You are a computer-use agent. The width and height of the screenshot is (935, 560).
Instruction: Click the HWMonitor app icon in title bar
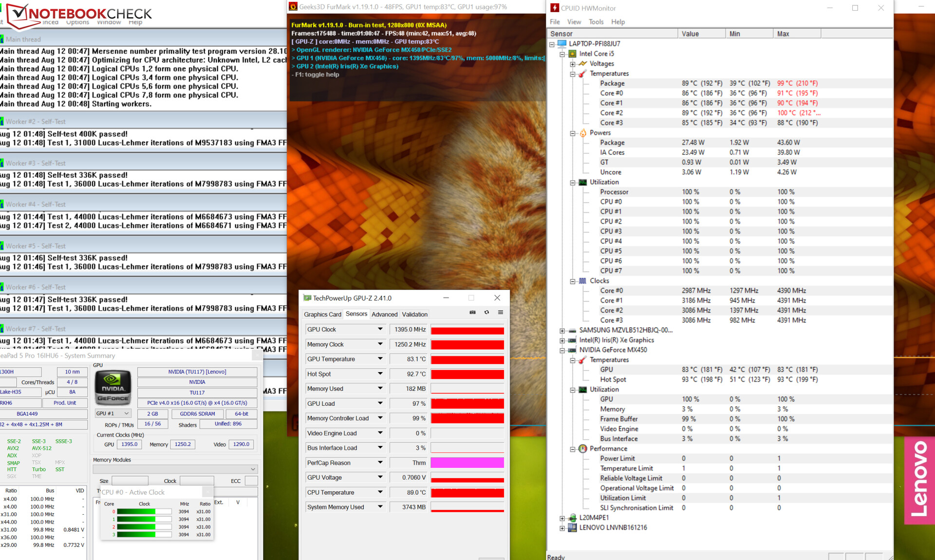pyautogui.click(x=554, y=8)
